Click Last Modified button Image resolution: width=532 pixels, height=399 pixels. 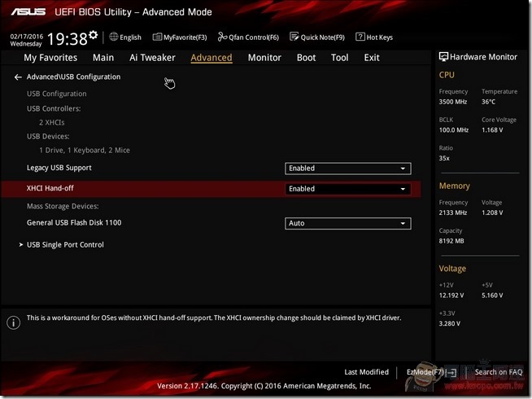coord(366,372)
